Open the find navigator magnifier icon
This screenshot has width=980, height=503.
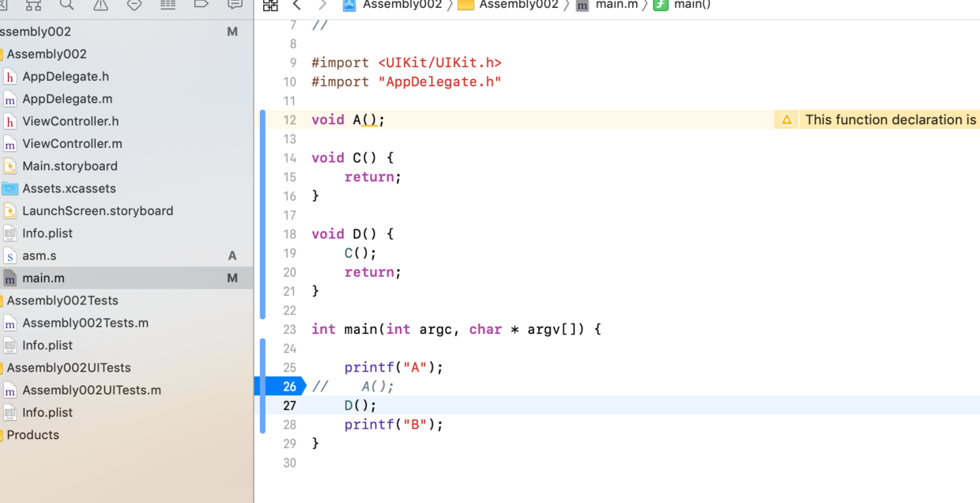67,5
